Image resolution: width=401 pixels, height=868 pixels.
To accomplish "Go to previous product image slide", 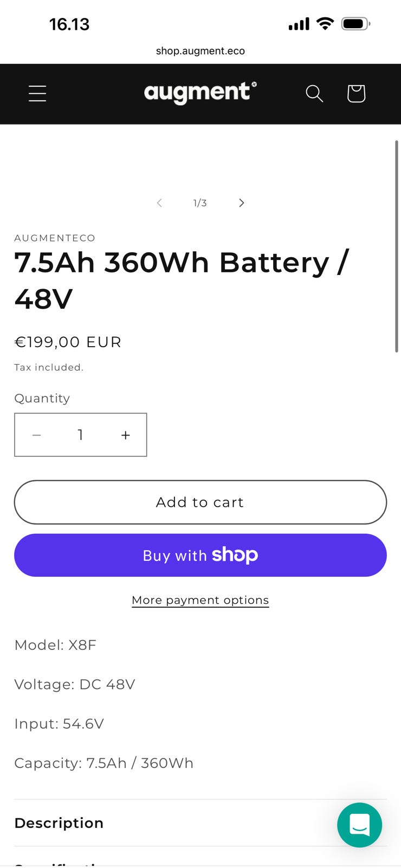I will point(159,203).
